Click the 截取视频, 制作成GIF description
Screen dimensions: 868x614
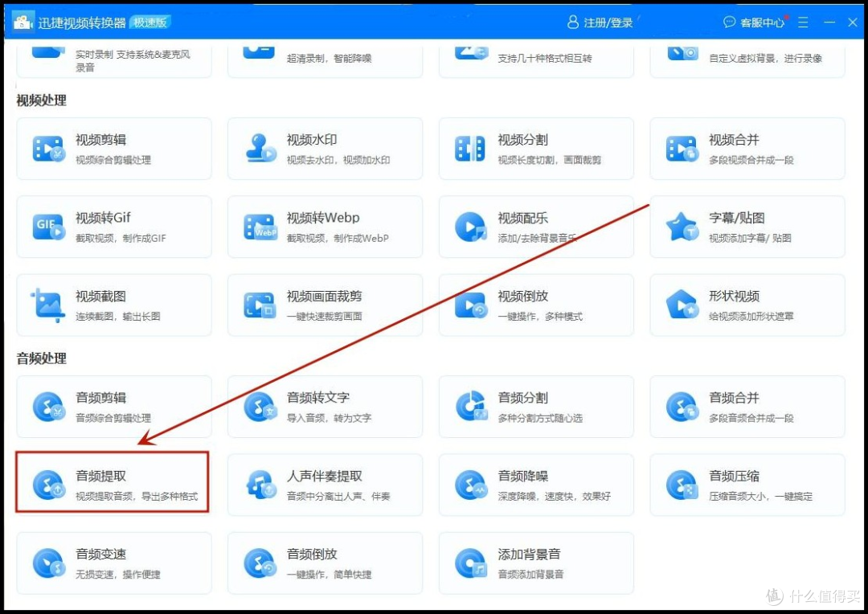click(121, 238)
